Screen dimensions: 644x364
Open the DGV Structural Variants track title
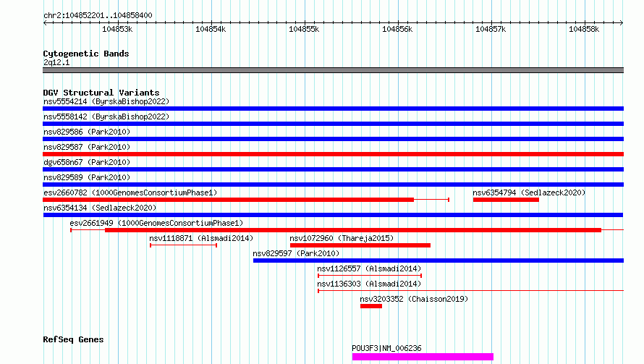click(101, 93)
